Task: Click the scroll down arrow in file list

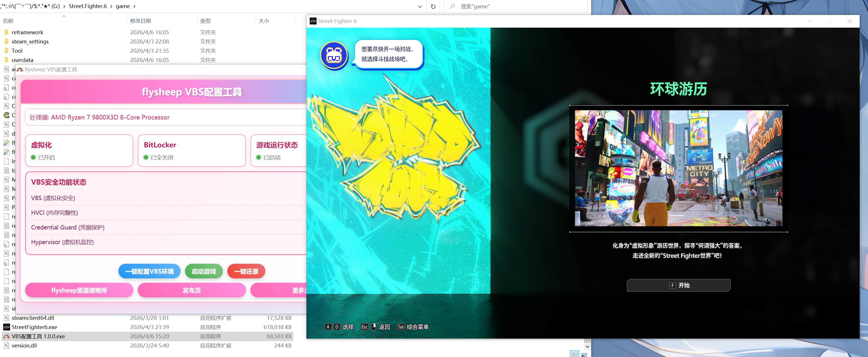Action: pos(587,346)
